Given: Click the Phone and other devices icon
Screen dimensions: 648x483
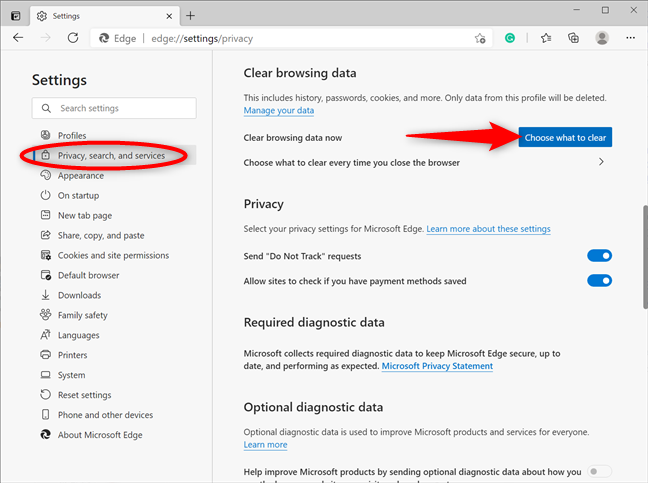Looking at the screenshot, I should 45,414.
